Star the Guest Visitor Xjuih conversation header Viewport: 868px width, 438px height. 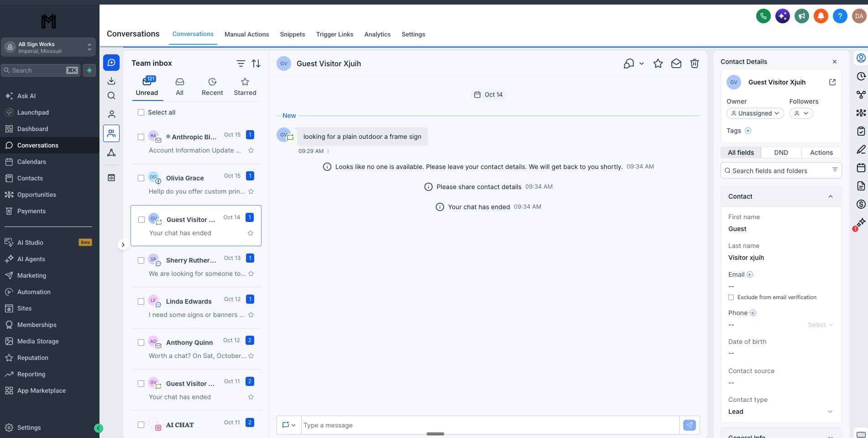tap(658, 63)
